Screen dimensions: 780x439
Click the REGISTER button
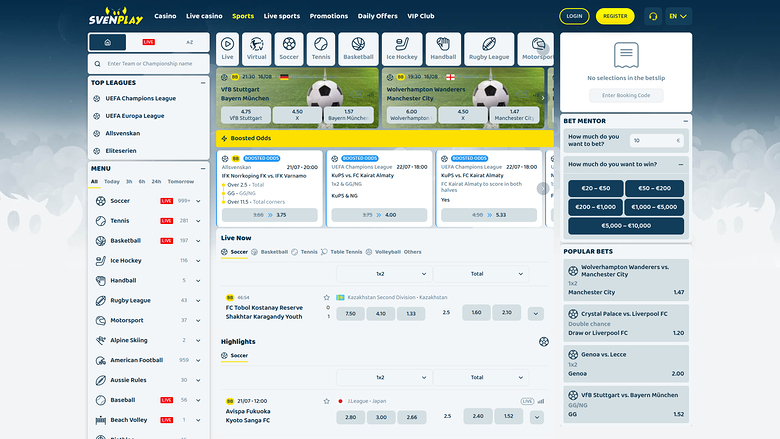click(615, 16)
